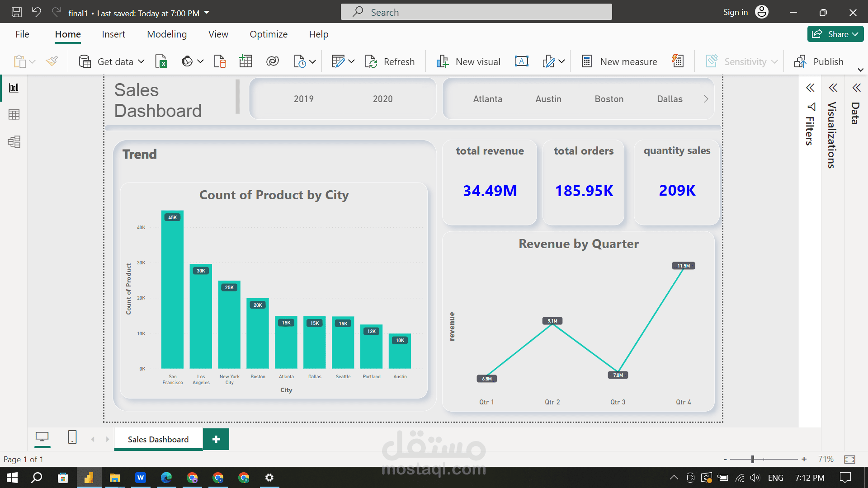Click the SQL Server source icon
This screenshot has width=868, height=488.
tap(220, 61)
